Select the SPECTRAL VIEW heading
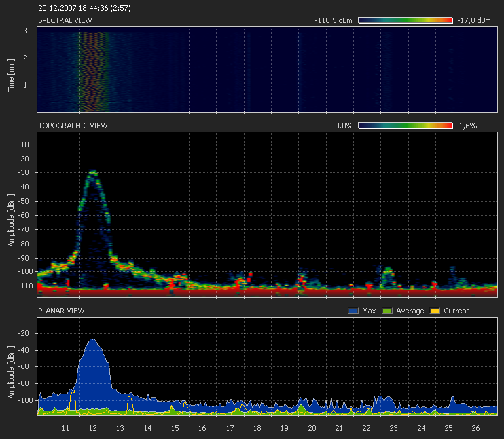504x439 pixels. pos(65,20)
